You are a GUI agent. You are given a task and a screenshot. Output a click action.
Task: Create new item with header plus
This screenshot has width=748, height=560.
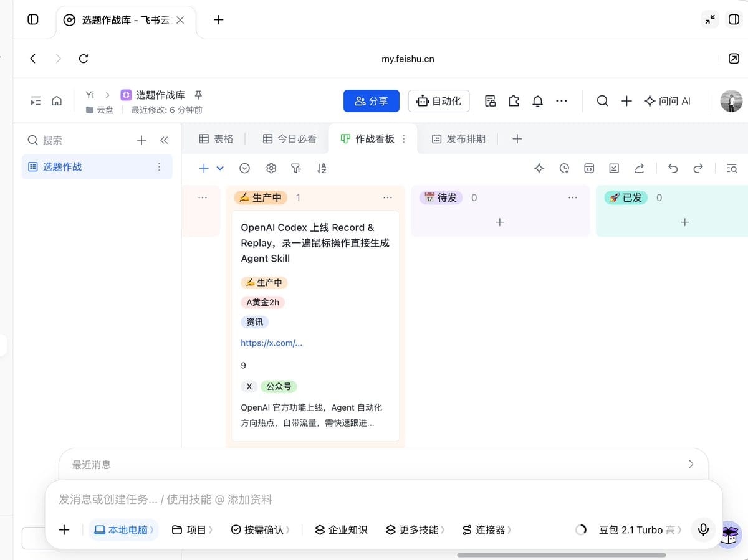click(626, 101)
